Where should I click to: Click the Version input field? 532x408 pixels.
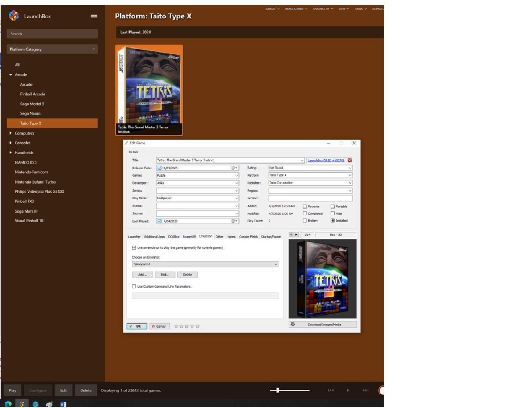tap(310, 198)
